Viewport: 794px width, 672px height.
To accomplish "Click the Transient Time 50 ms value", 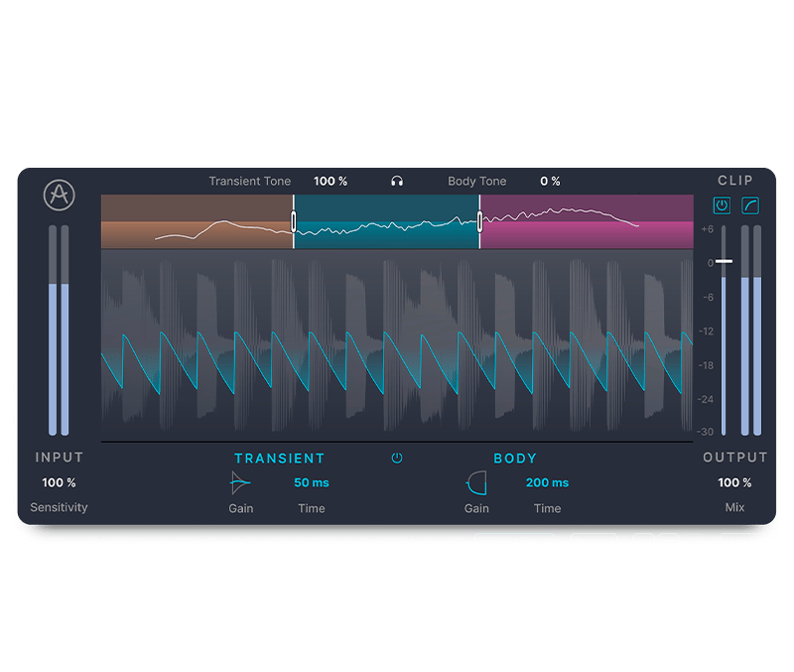I will pos(312,483).
